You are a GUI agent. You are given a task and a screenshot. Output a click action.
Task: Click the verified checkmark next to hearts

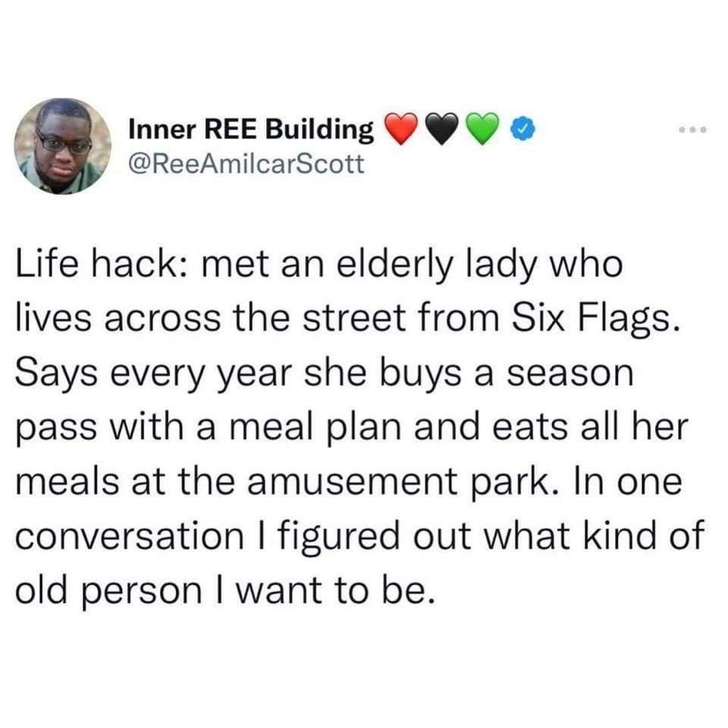(521, 129)
